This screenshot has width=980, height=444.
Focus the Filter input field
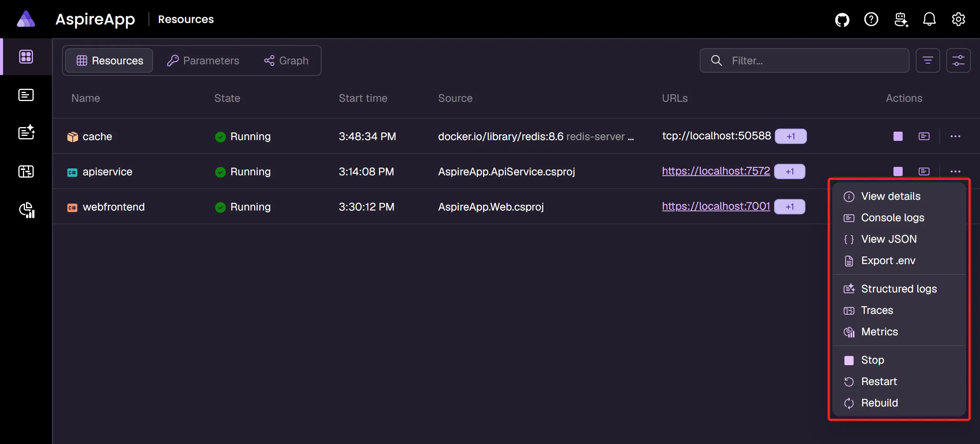804,60
